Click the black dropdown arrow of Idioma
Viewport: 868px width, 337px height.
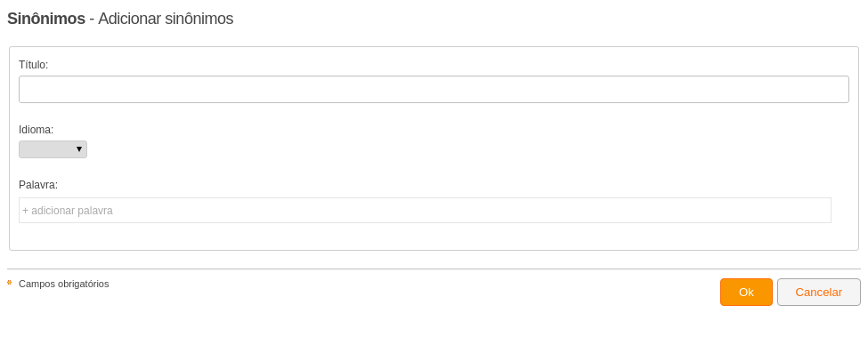point(79,149)
